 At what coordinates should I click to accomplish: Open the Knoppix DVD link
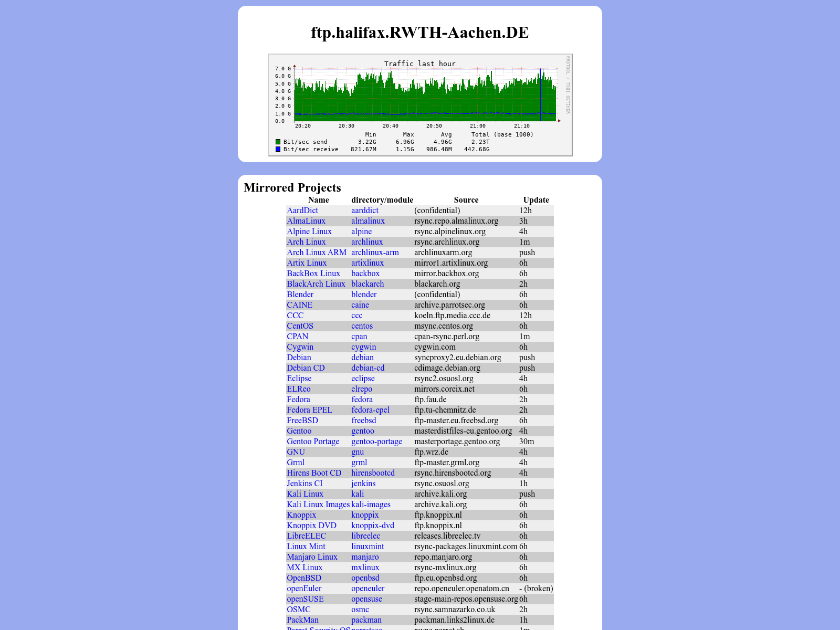pos(311,526)
